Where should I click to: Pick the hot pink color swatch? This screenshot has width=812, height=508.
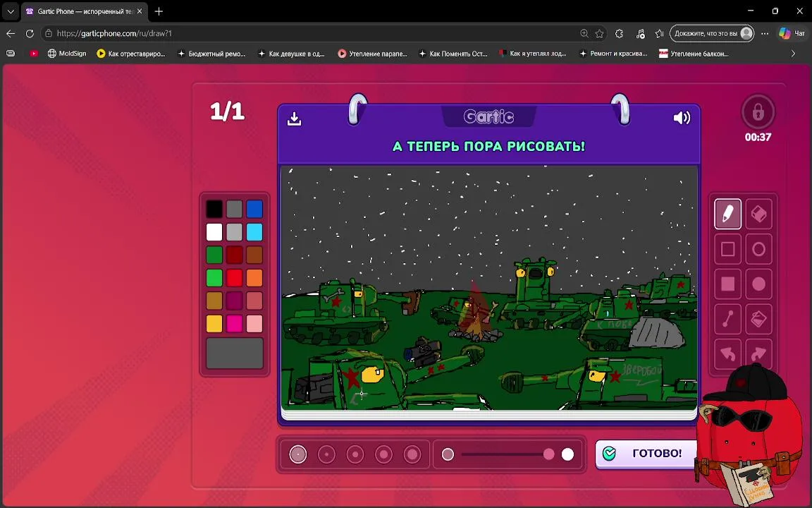pos(234,323)
